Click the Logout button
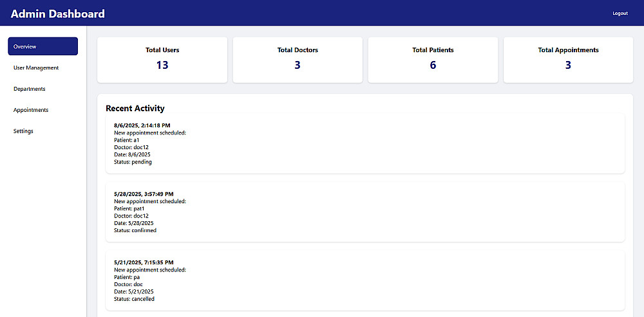Viewport: 644px width, 317px height. 620,13
